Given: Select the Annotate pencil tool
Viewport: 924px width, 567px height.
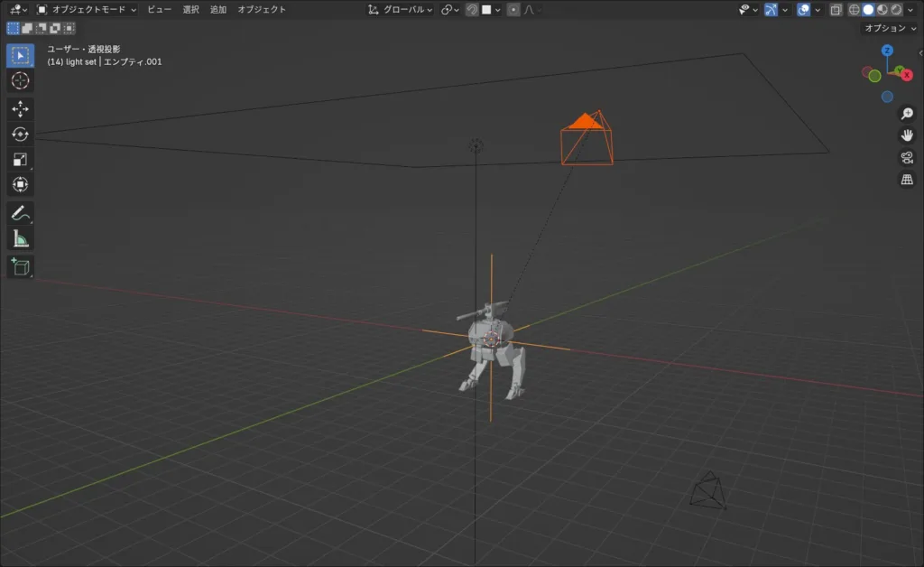Looking at the screenshot, I should click(20, 214).
